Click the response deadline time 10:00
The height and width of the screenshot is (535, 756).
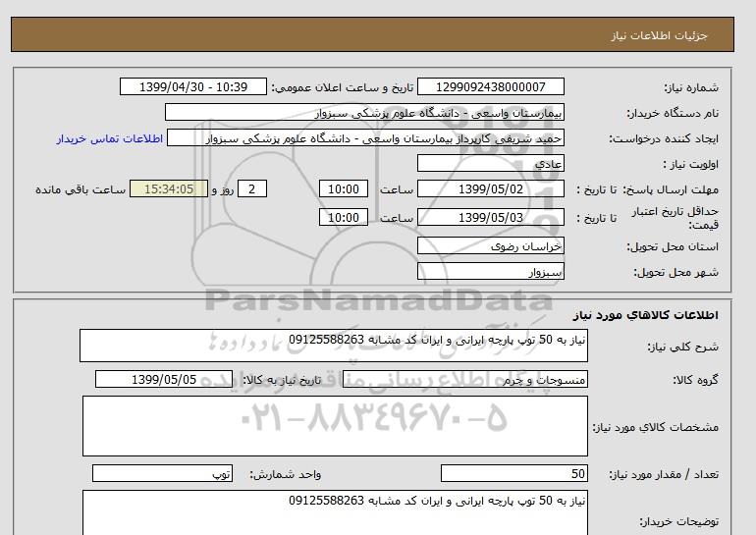tap(344, 188)
